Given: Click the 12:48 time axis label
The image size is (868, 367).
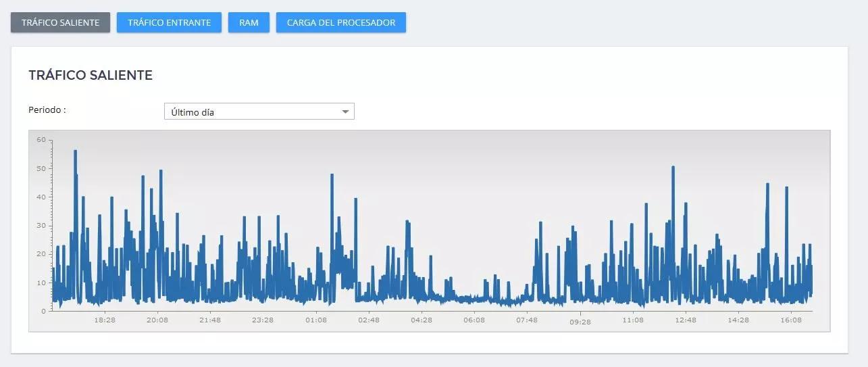Looking at the screenshot, I should click(686, 320).
